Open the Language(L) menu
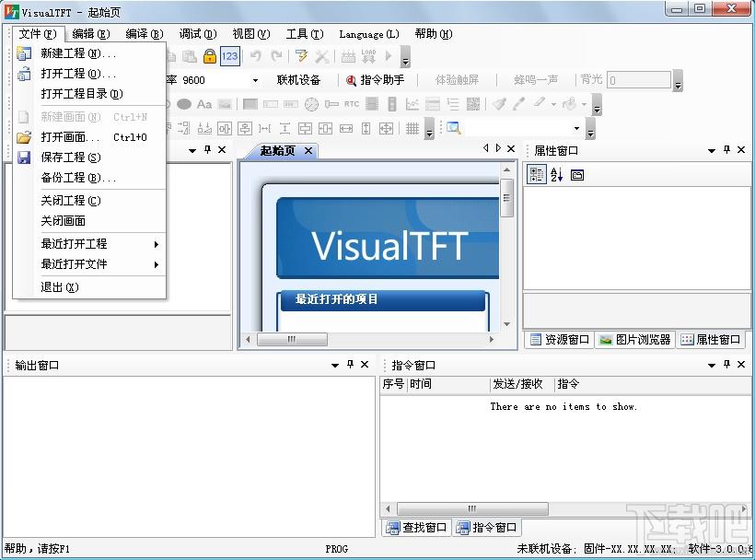Image resolution: width=755 pixels, height=560 pixels. point(369,34)
